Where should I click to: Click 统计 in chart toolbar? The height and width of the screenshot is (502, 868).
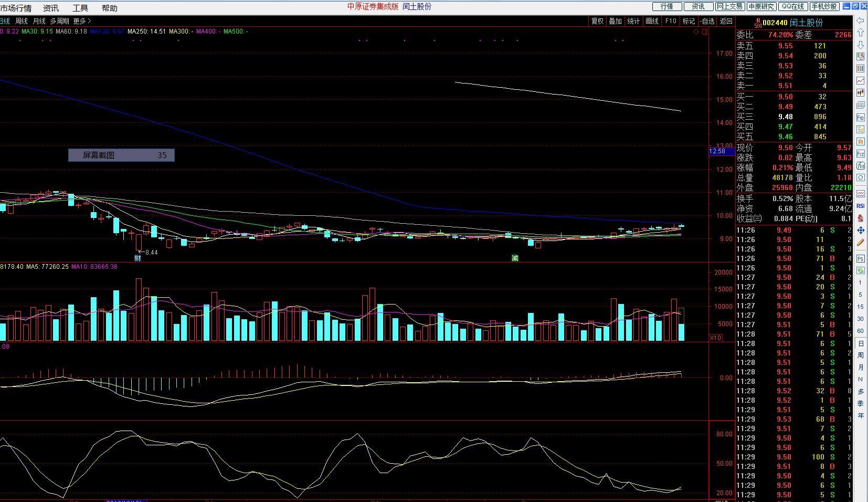click(x=633, y=21)
